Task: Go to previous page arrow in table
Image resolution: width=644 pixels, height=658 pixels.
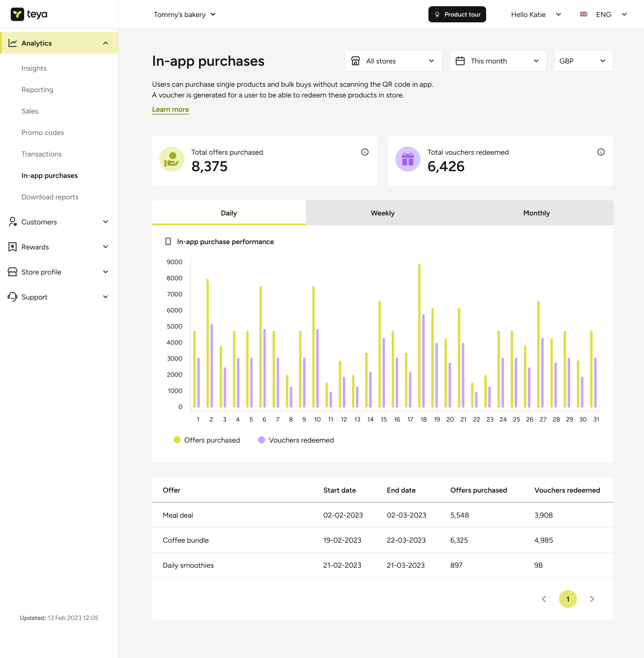Action: [x=544, y=599]
